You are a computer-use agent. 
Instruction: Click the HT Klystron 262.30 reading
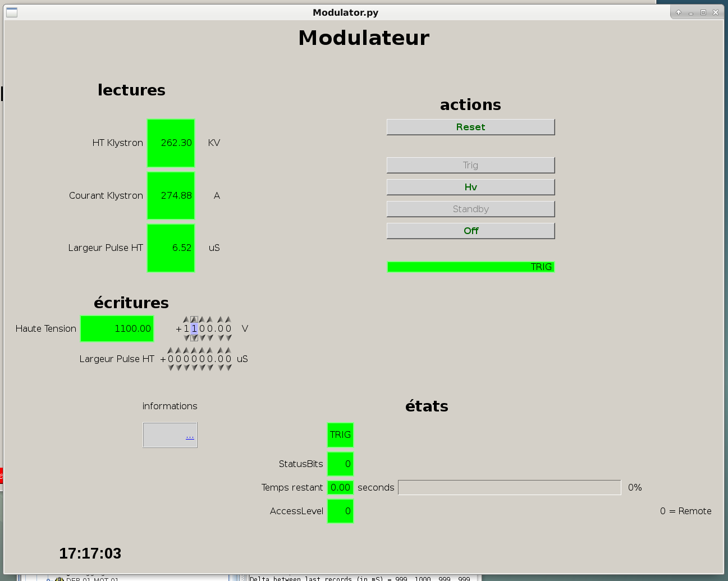click(171, 143)
